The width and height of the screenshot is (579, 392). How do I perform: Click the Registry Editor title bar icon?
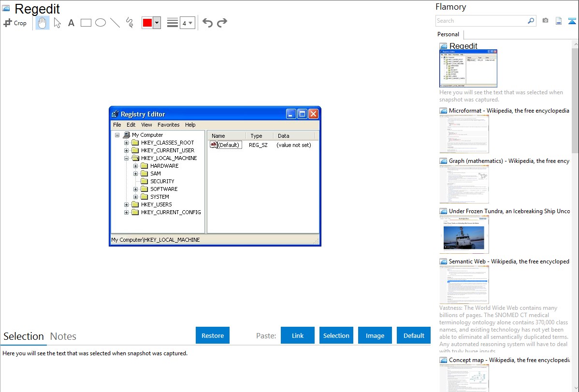click(115, 114)
